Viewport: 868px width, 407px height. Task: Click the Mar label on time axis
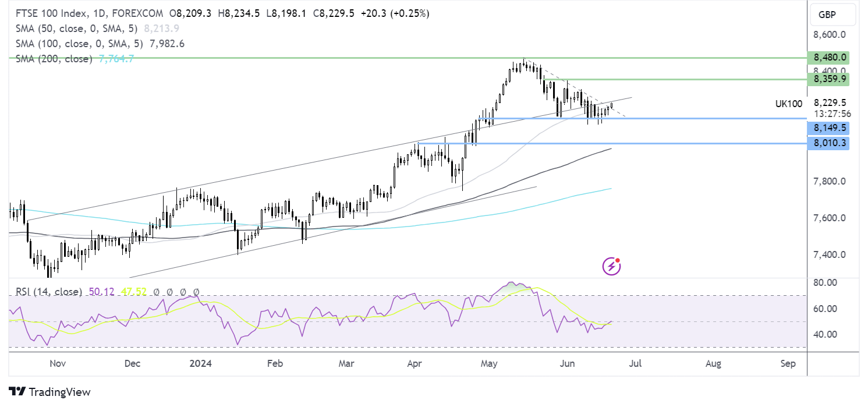(347, 363)
